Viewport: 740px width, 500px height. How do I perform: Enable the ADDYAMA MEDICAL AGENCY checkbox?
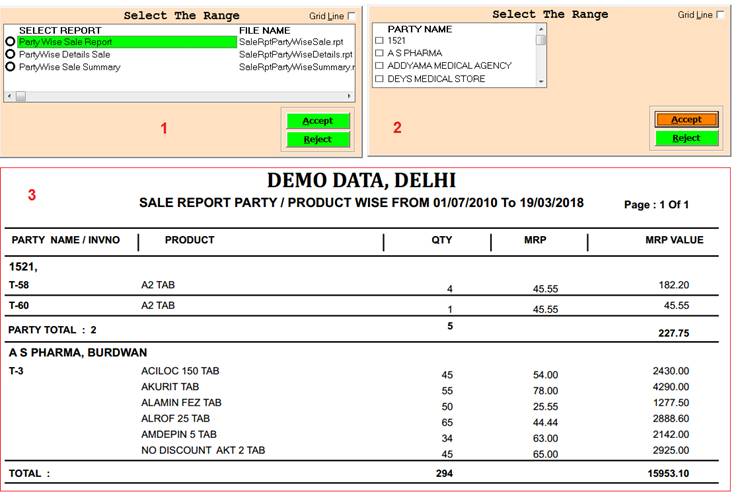point(379,66)
